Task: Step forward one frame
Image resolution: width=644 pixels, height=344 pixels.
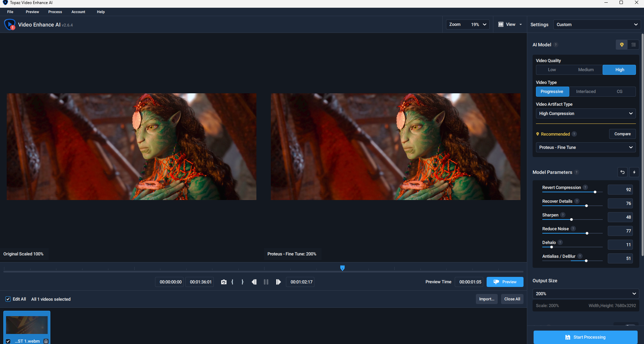Action: tap(278, 282)
